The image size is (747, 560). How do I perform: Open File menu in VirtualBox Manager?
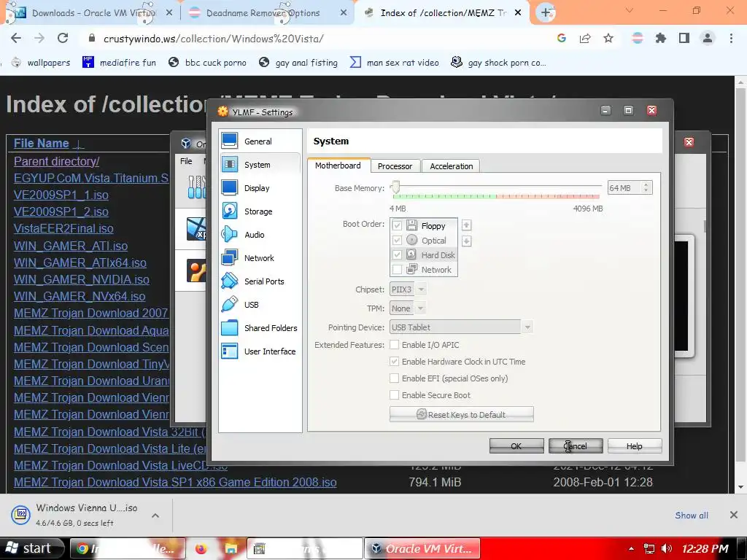(186, 161)
